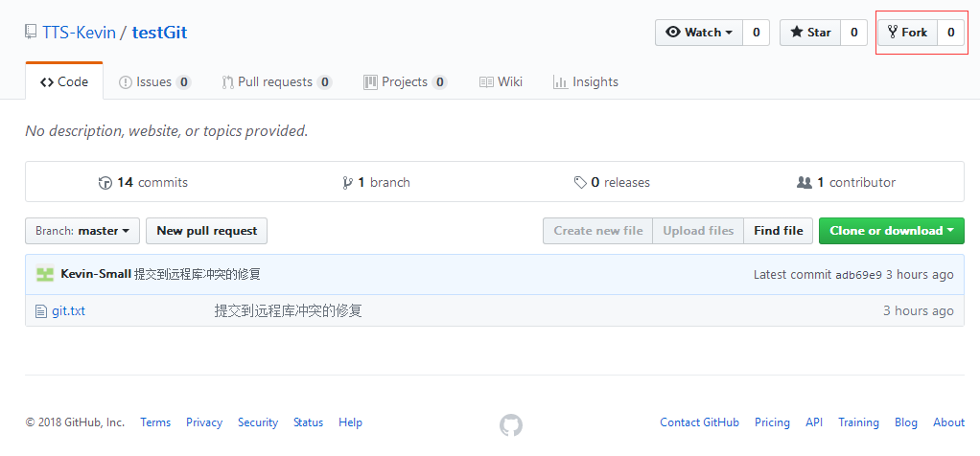980x456 pixels.
Task: Click the Find file button
Action: click(x=778, y=231)
